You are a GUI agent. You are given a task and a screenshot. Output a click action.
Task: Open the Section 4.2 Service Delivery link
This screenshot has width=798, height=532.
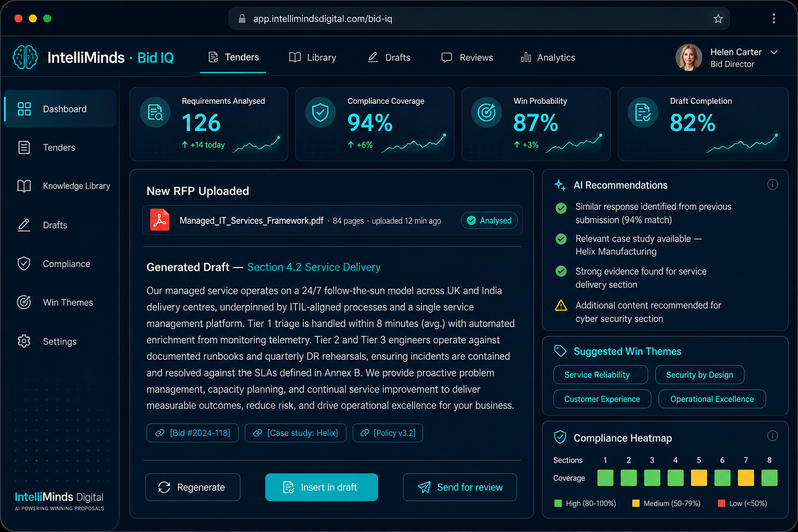(314, 267)
